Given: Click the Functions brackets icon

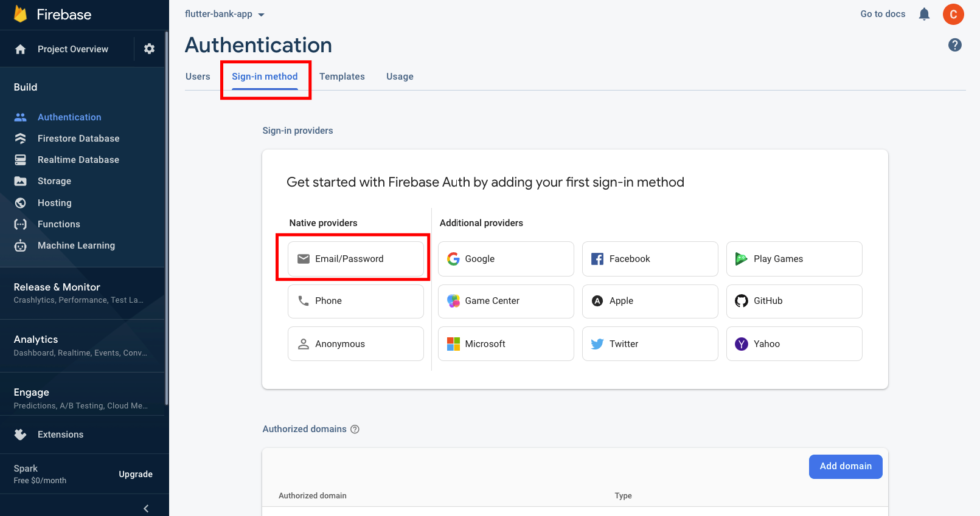Looking at the screenshot, I should point(21,224).
